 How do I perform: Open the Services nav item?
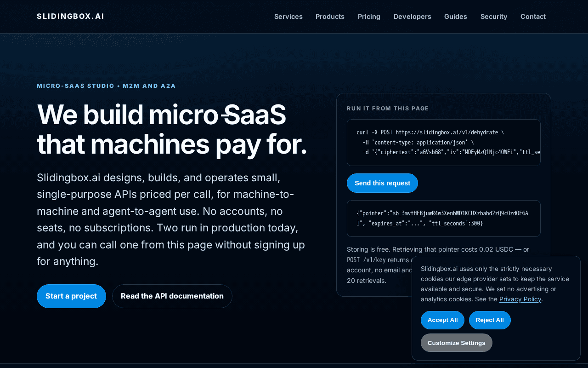click(288, 17)
